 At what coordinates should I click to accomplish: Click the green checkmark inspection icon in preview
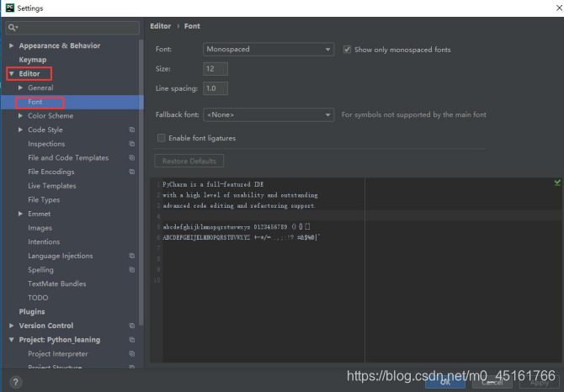(557, 183)
